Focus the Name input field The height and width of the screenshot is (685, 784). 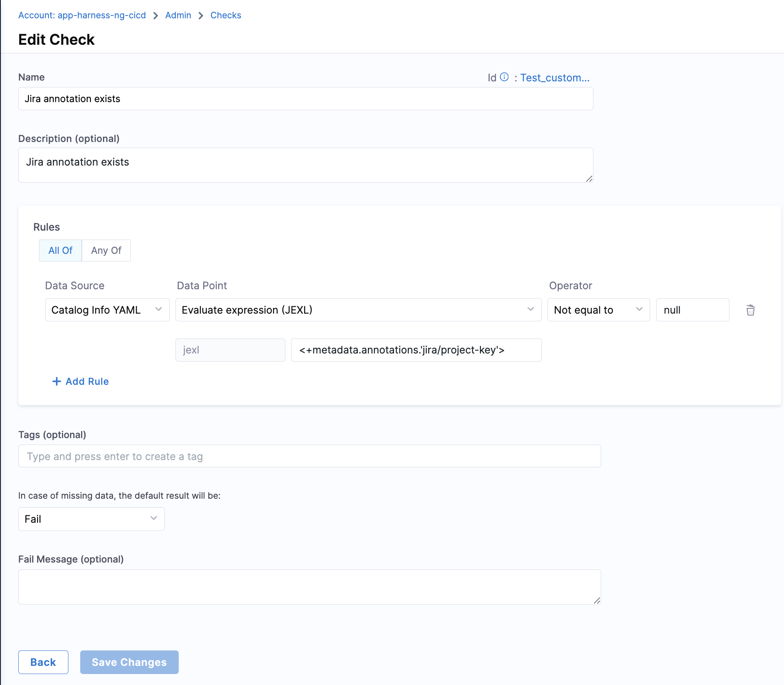pyautogui.click(x=305, y=99)
